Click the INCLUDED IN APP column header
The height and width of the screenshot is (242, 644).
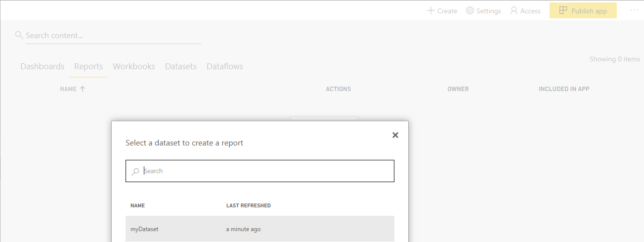564,89
